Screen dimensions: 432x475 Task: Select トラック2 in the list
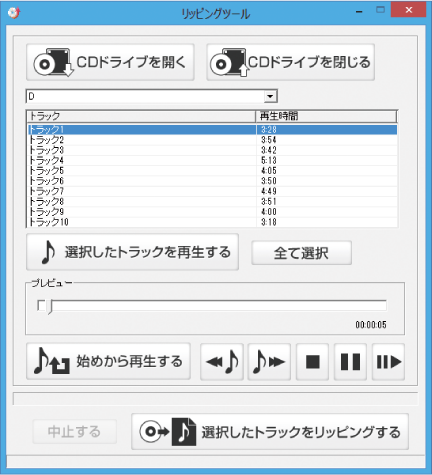tap(212, 140)
